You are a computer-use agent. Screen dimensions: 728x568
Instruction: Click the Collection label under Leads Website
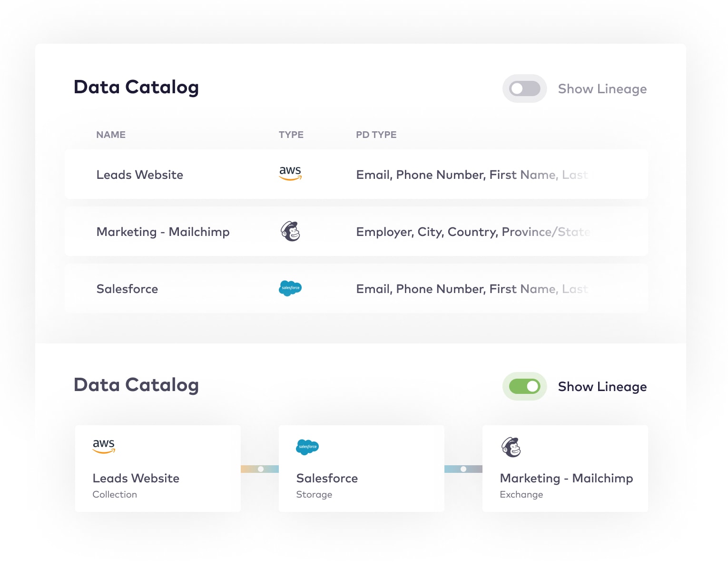[115, 494]
